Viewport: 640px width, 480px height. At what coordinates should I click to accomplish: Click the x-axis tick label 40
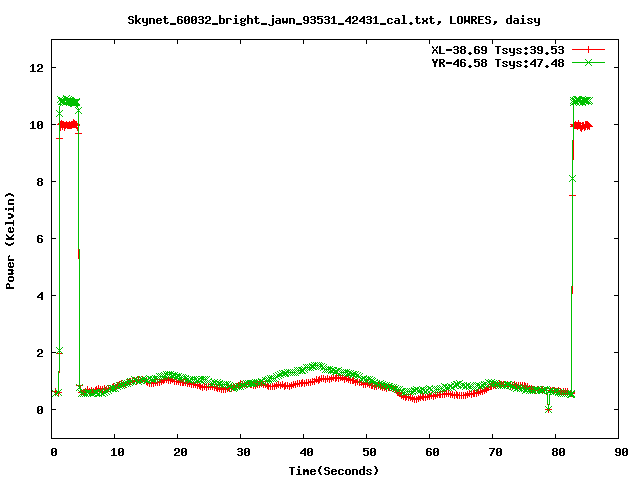pos(306,452)
